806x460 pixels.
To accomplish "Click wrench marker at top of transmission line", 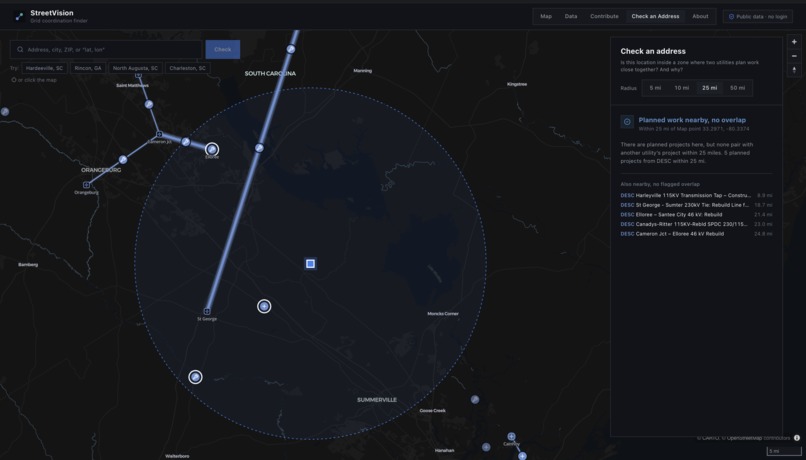I will coord(291,49).
